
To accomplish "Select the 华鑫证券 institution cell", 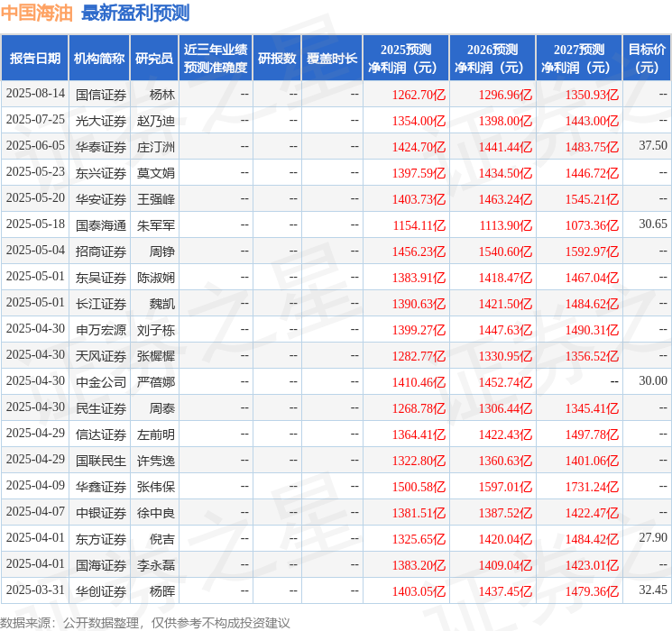I will click(101, 487).
